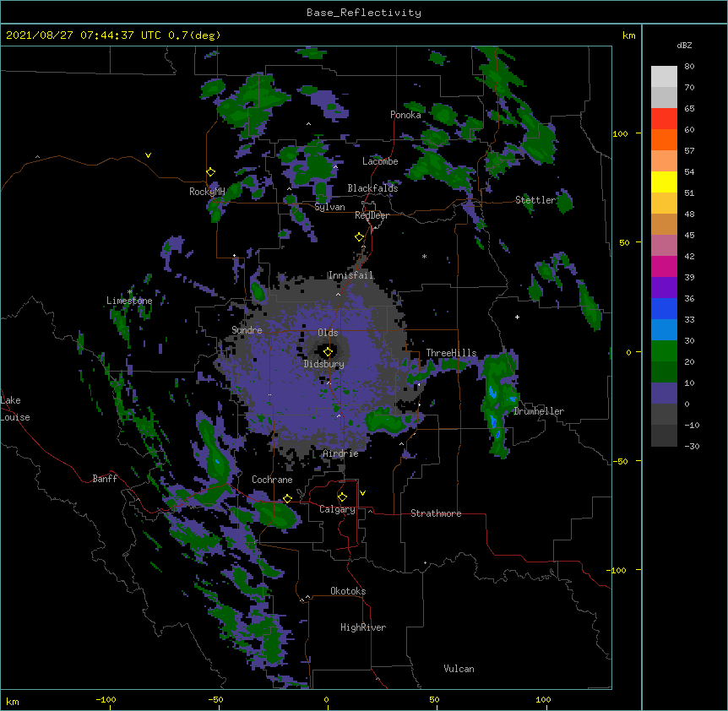The width and height of the screenshot is (728, 711).
Task: Click the Base_Reflectivity title
Action: [x=364, y=13]
